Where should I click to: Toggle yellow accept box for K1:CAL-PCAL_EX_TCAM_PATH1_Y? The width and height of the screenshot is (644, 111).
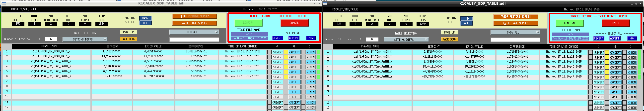pyautogui.click(x=286, y=67)
